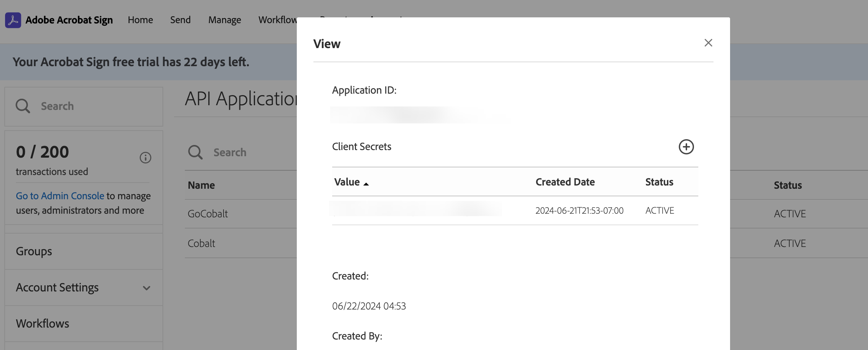The height and width of the screenshot is (350, 868).
Task: Open the Workflows menu item
Action: coord(278,20)
